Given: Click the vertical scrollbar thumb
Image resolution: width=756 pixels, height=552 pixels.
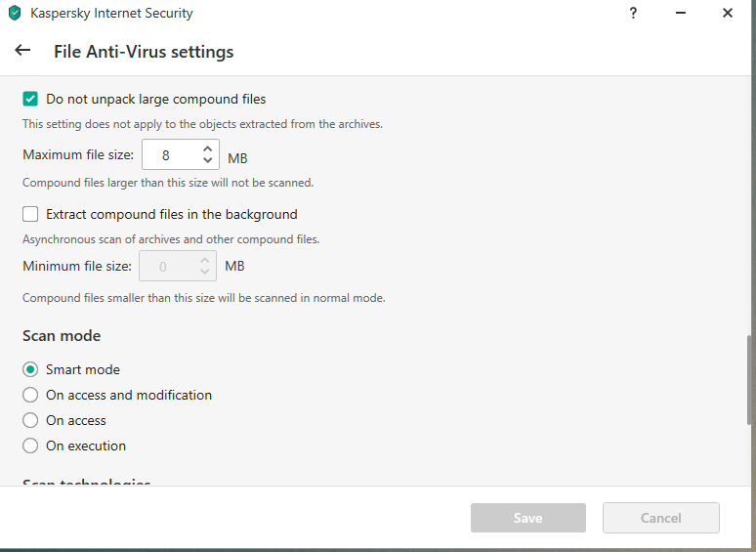Looking at the screenshot, I should (749, 379).
